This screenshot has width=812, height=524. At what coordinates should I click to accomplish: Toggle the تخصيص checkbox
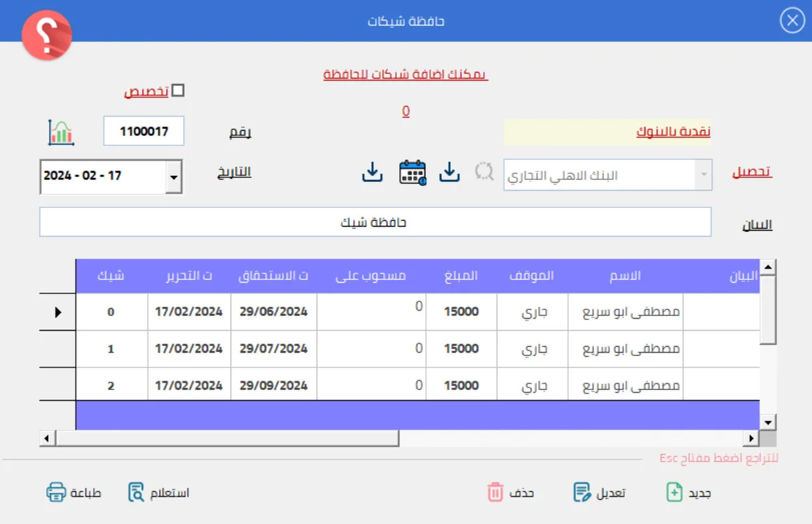pos(178,91)
